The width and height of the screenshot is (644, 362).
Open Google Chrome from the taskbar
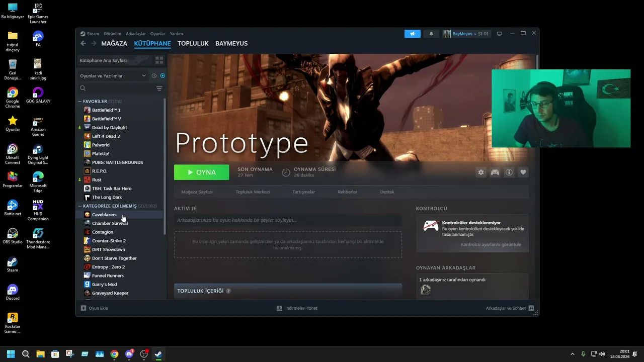(114, 354)
